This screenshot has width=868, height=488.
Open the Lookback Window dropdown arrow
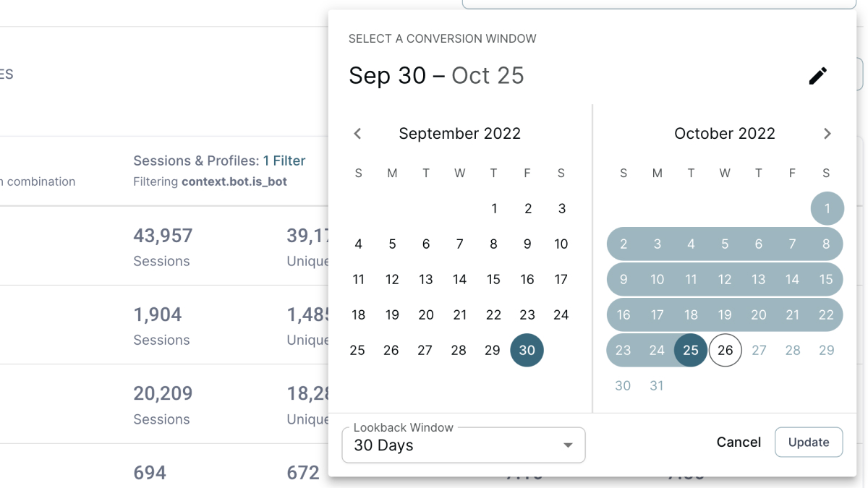click(x=568, y=445)
